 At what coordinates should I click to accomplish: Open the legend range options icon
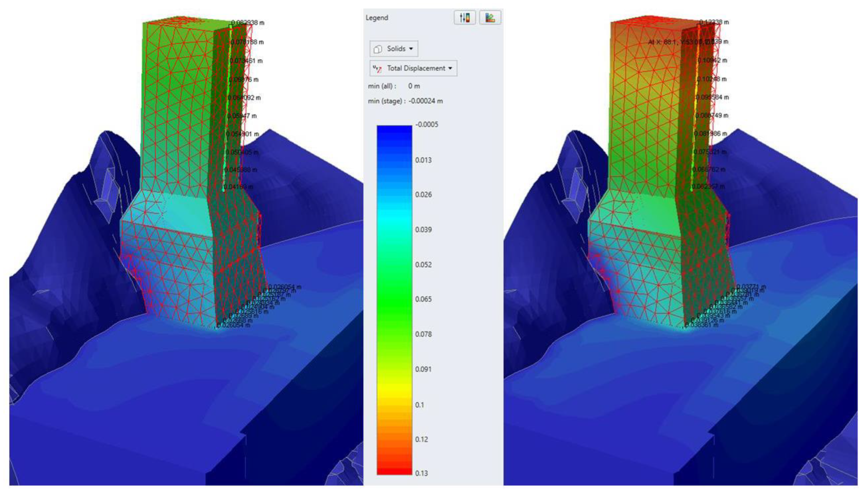click(465, 18)
